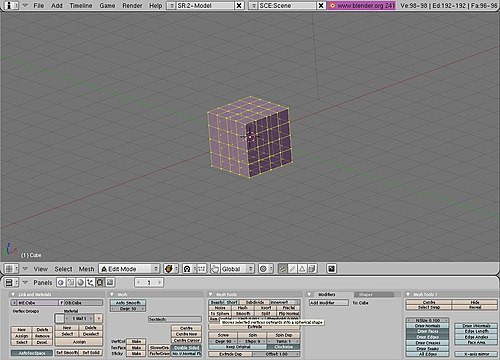This screenshot has width=500, height=360.
Task: Open the Global orientation dropdown
Action: [237, 269]
